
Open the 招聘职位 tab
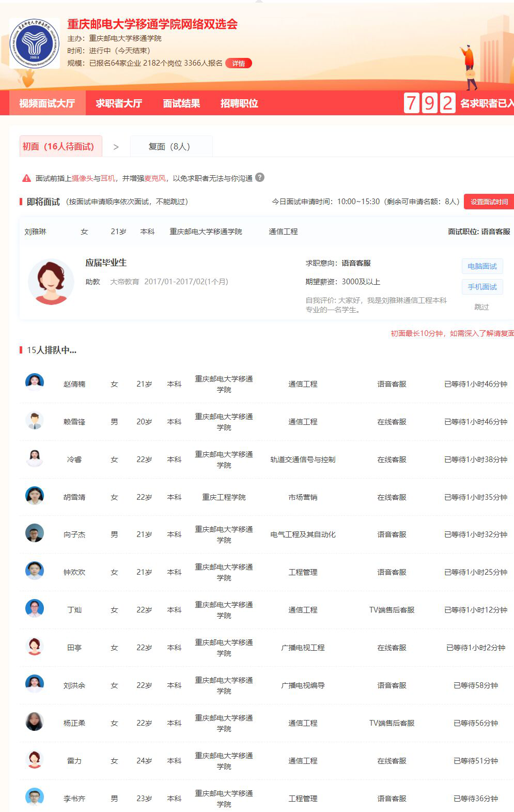coord(239,103)
